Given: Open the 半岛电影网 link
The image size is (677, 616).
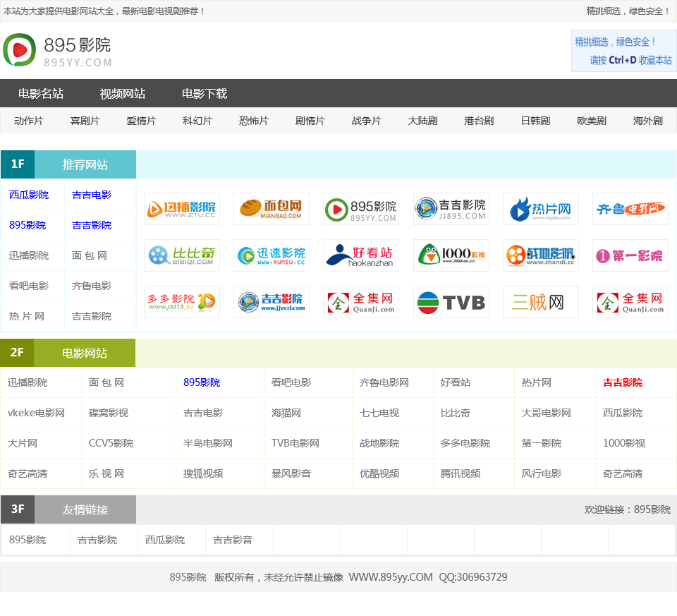Looking at the screenshot, I should 207,443.
